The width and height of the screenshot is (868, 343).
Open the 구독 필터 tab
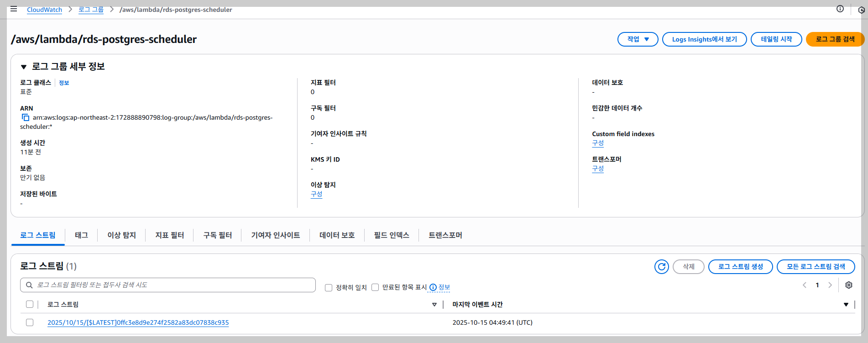click(217, 235)
